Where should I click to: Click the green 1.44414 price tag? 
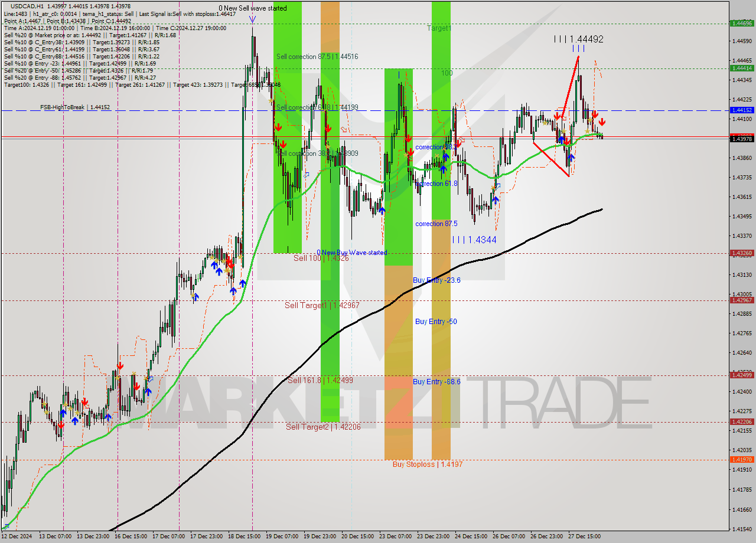[742, 68]
